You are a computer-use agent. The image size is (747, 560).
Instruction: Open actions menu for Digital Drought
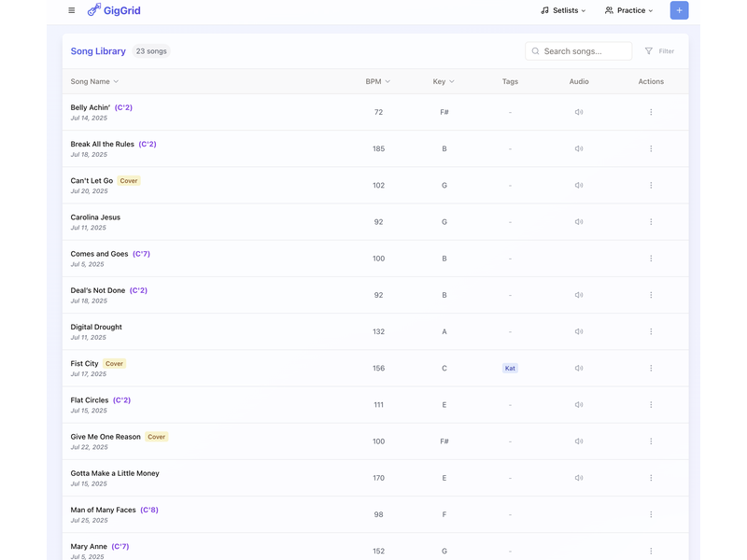tap(651, 331)
